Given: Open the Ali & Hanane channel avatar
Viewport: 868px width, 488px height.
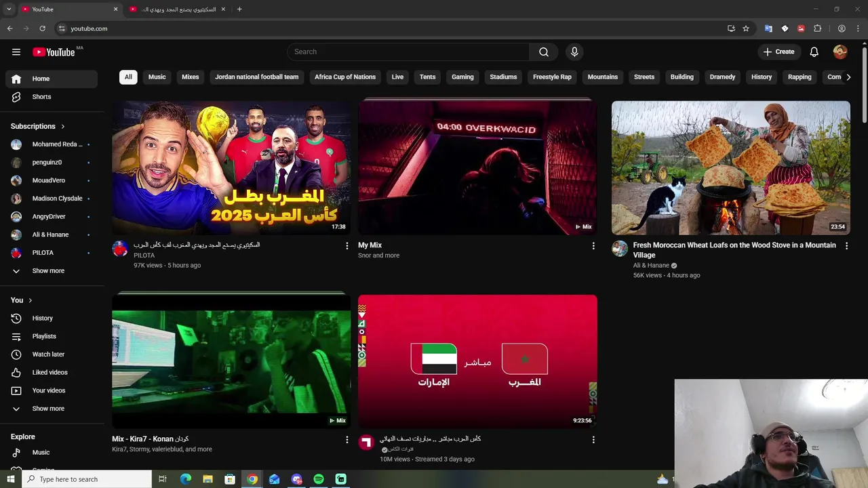Looking at the screenshot, I should point(620,249).
